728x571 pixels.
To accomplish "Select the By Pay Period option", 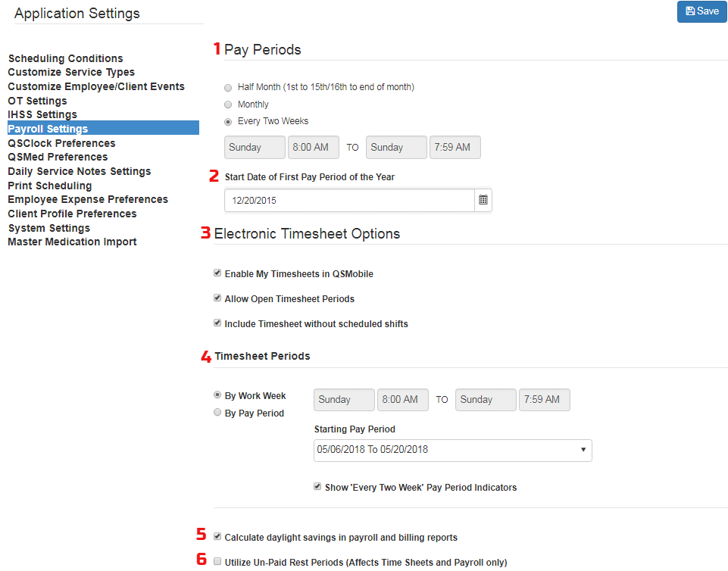I will [x=217, y=413].
